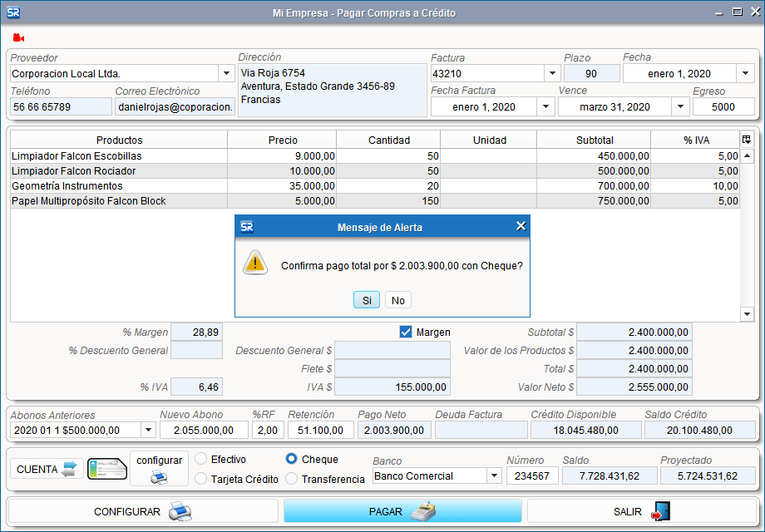Sort by the Productos column header
The width and height of the screenshot is (765, 532).
point(119,140)
